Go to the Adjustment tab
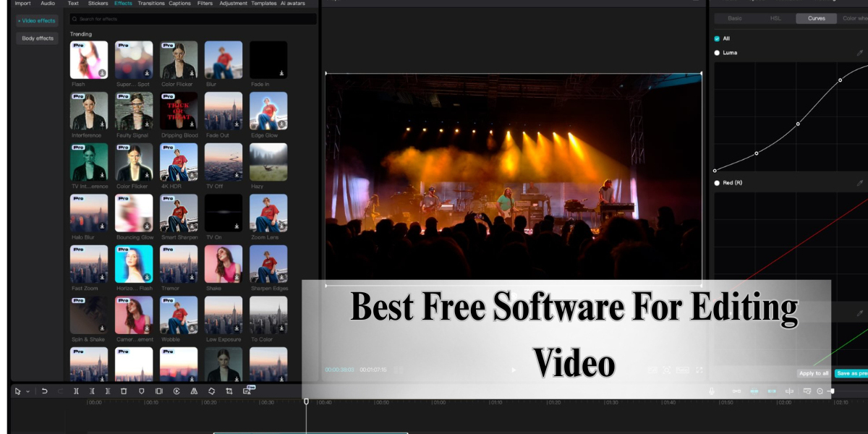868x434 pixels. [x=233, y=3]
